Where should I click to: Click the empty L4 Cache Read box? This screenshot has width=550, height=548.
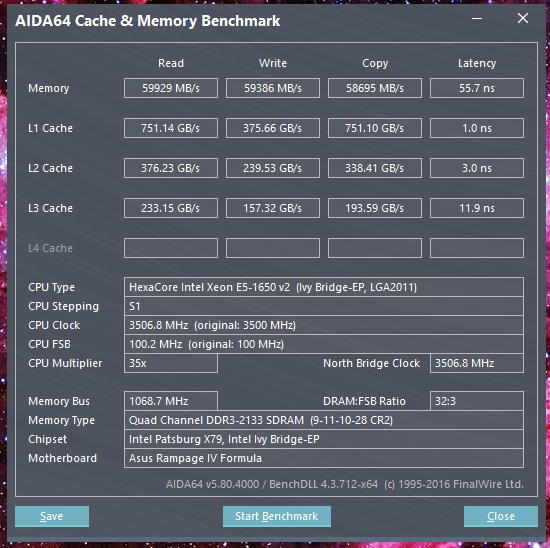tap(171, 248)
